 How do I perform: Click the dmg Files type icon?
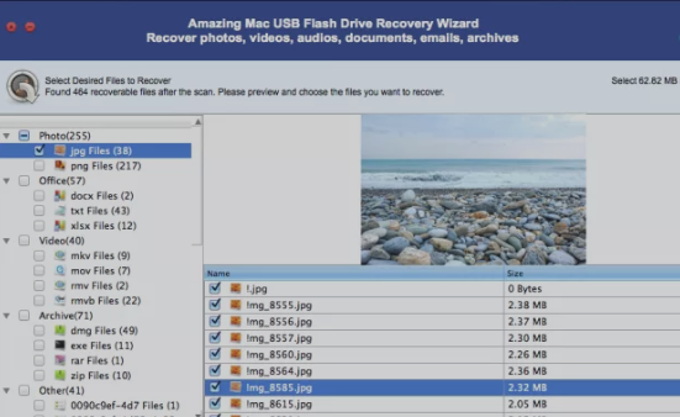click(x=60, y=330)
